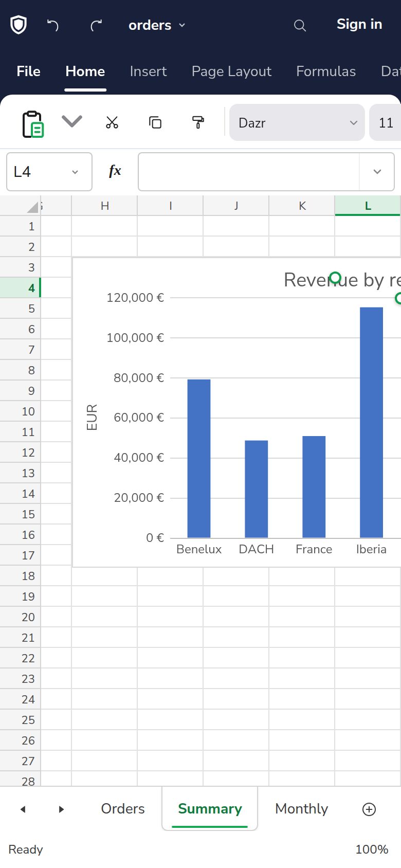Copy selection with the copy icon
This screenshot has height=868, width=401.
[155, 122]
